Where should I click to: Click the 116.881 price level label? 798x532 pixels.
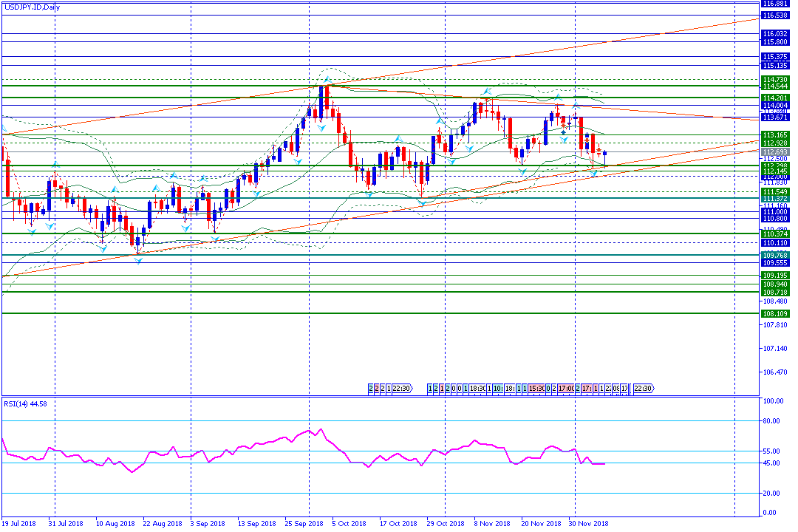(x=774, y=4)
